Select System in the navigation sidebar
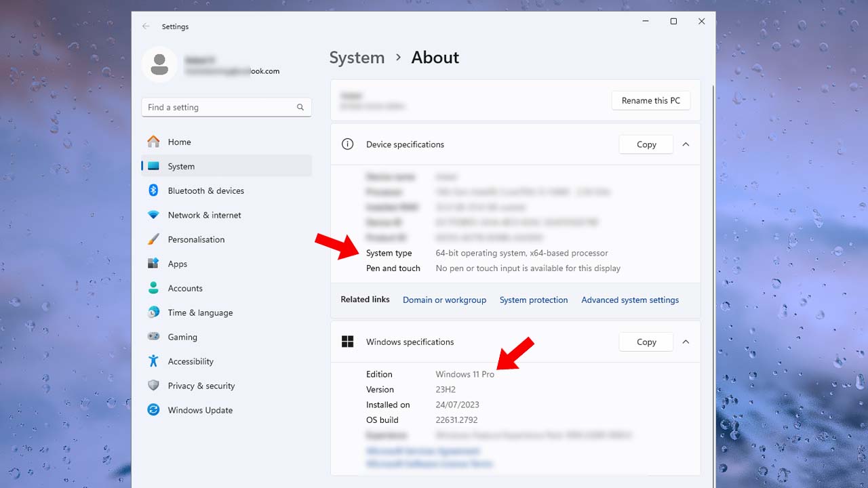 (x=181, y=166)
